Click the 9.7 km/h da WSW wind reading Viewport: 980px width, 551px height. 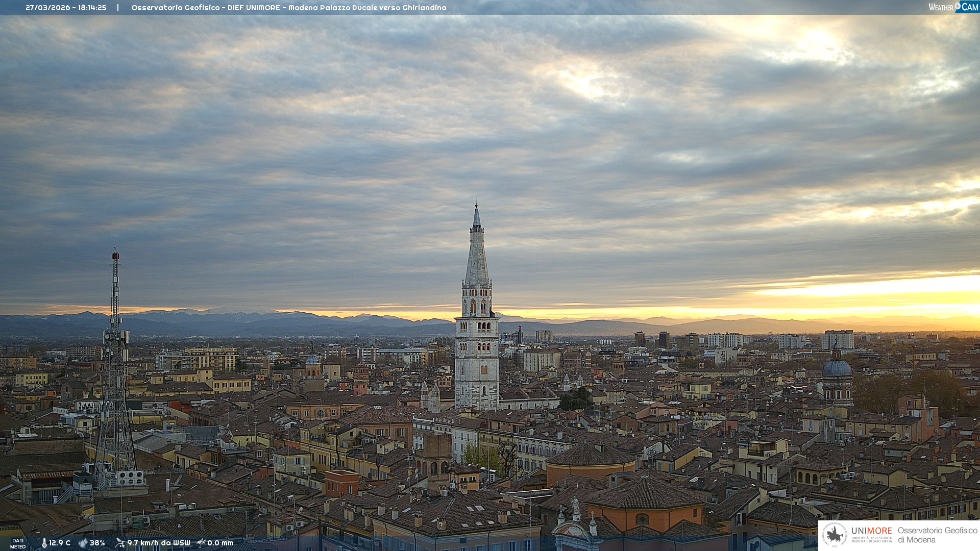pos(158,543)
